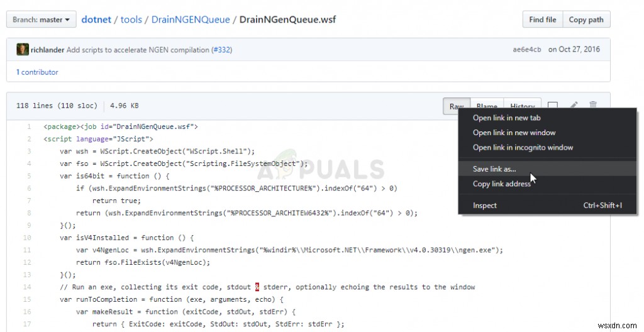Viewport: 644px width, 332px height.
Task: Choose Copy link address
Action: click(x=548, y=184)
